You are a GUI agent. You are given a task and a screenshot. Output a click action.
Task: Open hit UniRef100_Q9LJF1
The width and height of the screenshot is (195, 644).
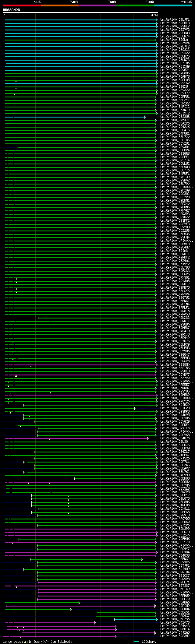point(175,20)
